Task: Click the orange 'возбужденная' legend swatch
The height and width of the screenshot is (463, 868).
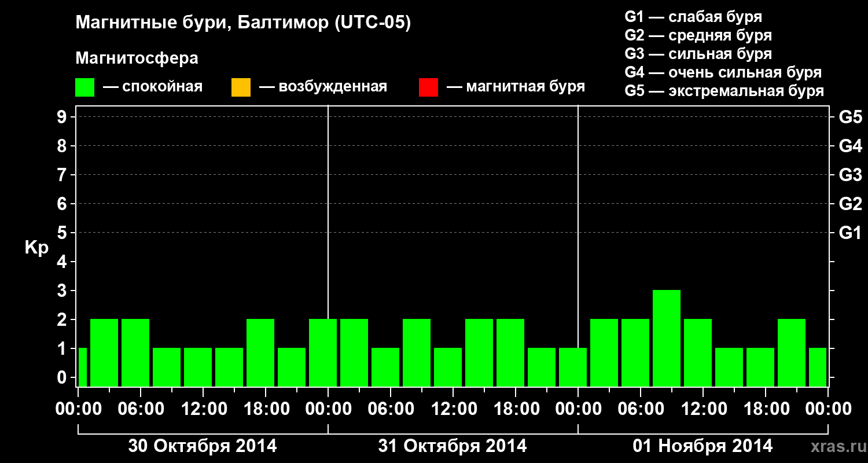Action: [x=241, y=87]
